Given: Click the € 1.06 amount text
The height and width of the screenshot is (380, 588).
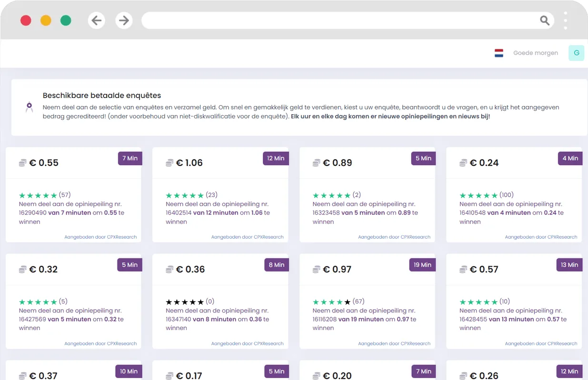Looking at the screenshot, I should coord(189,163).
